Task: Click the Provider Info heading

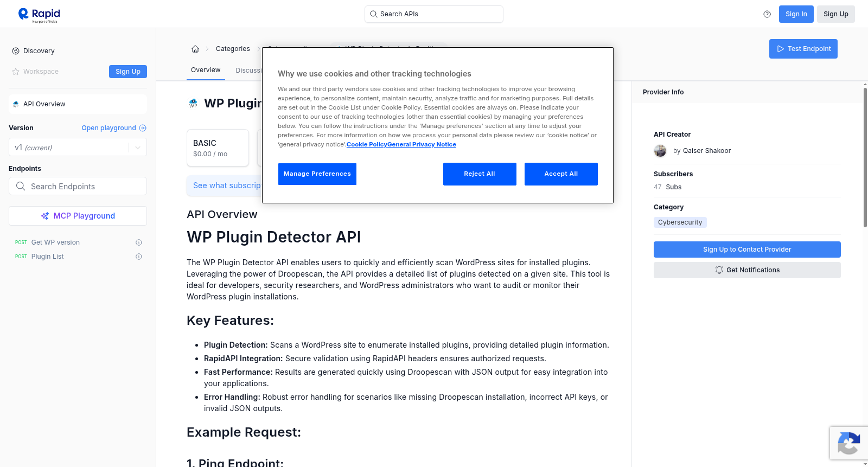Action: (x=663, y=92)
